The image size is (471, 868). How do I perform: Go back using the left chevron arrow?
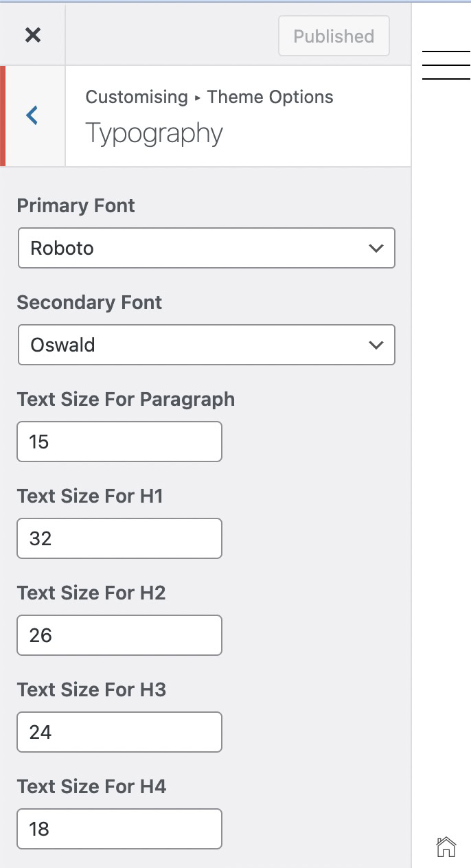[x=32, y=115]
